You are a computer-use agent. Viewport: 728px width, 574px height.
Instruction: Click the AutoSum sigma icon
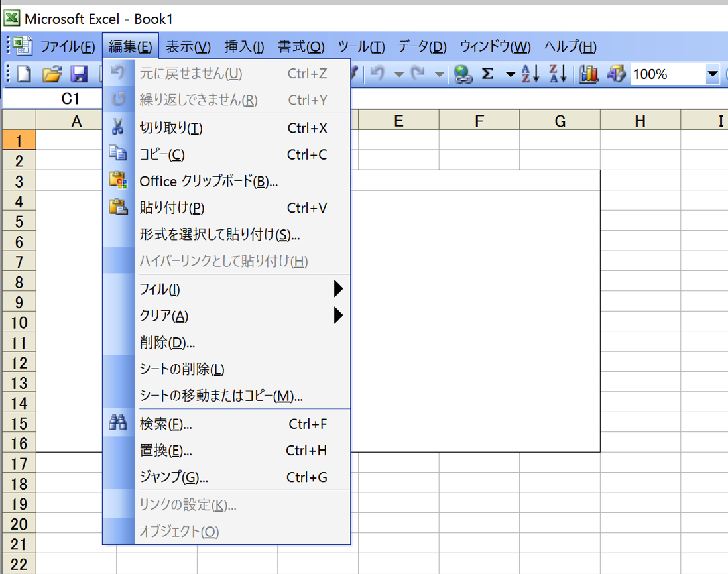(487, 74)
